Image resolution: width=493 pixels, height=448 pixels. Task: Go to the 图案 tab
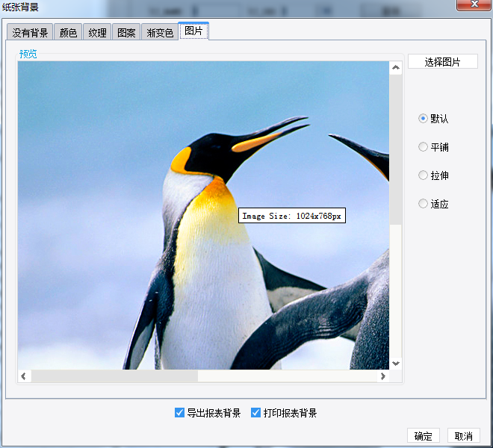(x=126, y=32)
